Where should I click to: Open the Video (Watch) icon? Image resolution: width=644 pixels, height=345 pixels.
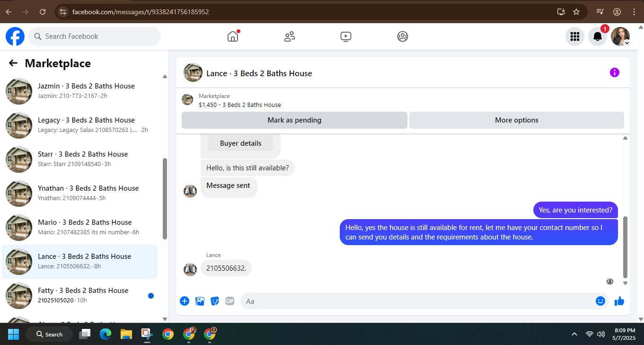point(346,36)
